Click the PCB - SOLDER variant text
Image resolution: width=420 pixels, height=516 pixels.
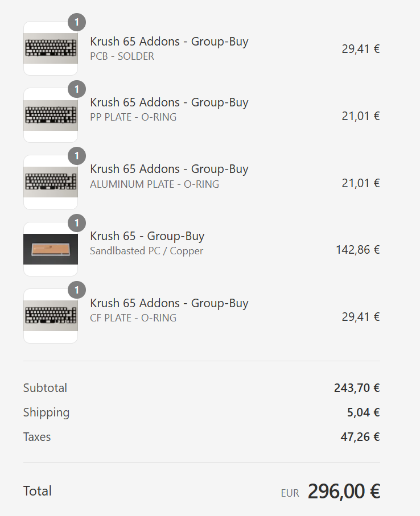(122, 56)
